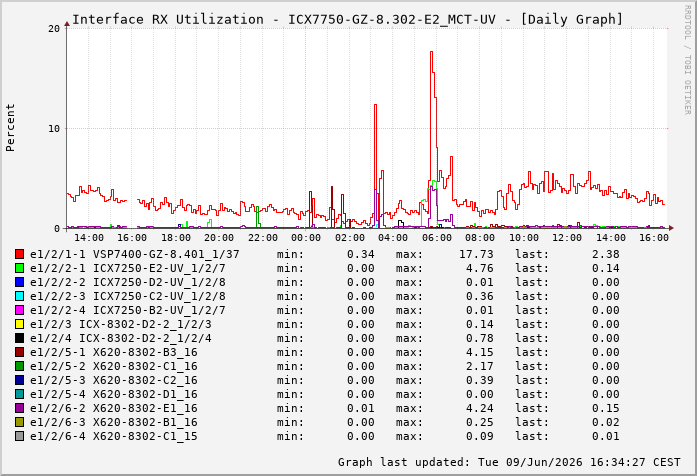This screenshot has height=476, width=697.
Task: Click the magenta swatch for e1/2/2-4 ICX7250-B2-UV
Action: [19, 310]
